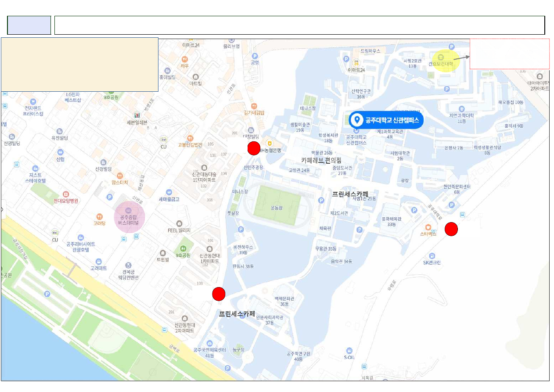Click the yellow-highlighted 간호보건대학 icon

pos(441,57)
